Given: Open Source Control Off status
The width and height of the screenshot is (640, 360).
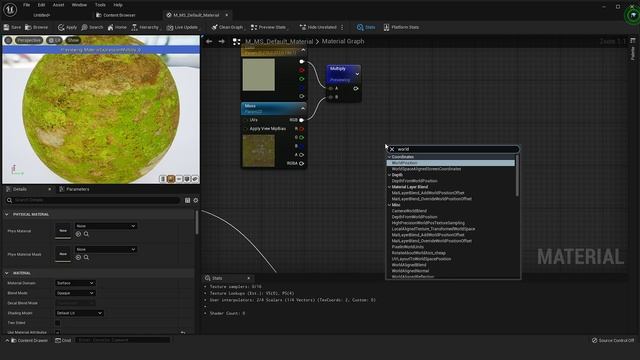Looking at the screenshot, I should point(613,340).
